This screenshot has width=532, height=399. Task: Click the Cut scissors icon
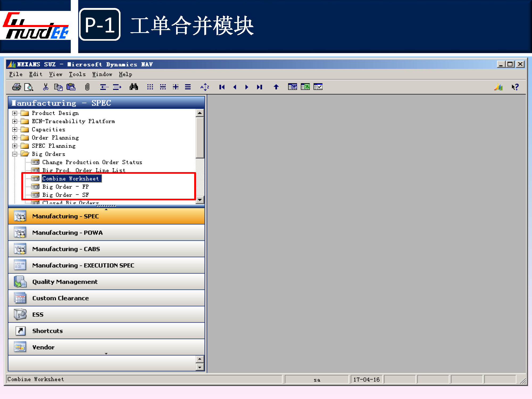click(x=46, y=87)
